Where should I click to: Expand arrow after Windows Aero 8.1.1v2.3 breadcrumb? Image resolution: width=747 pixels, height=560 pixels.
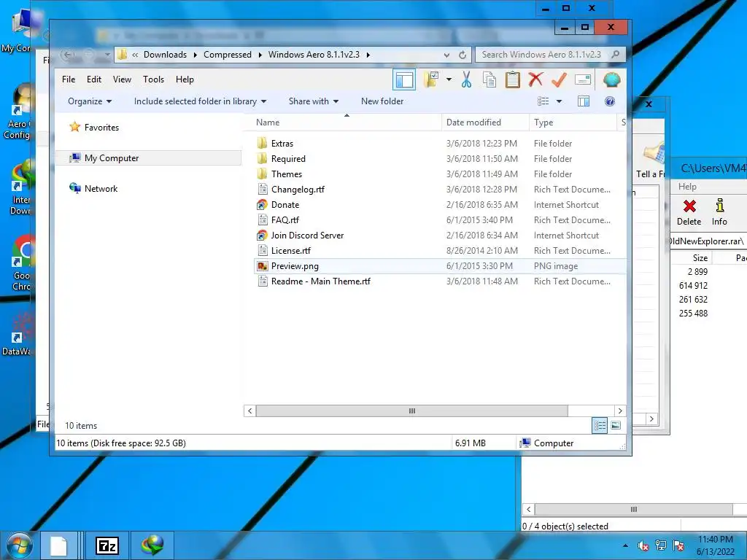[368, 55]
